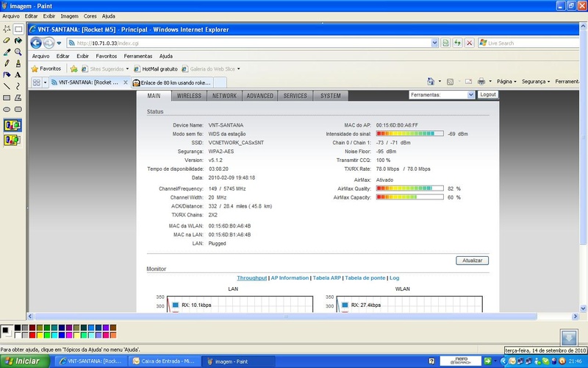
Task: Open the WIRELESS tab
Action: tap(189, 96)
